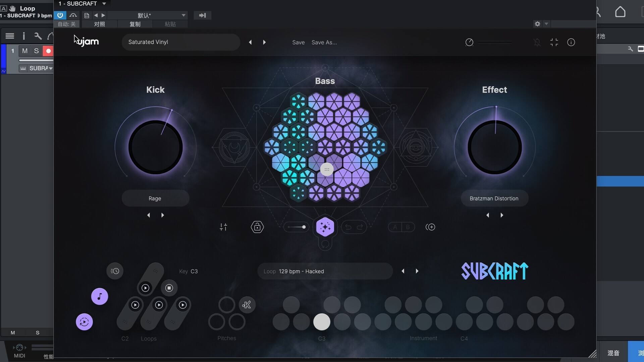
Task: Click the 对照 compare button
Action: 99,24
